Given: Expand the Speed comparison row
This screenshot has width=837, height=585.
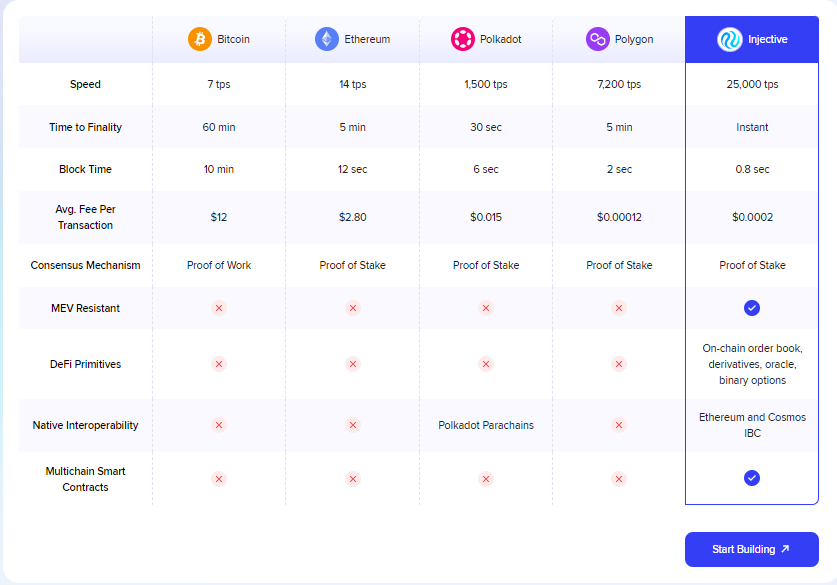Looking at the screenshot, I should (x=85, y=84).
